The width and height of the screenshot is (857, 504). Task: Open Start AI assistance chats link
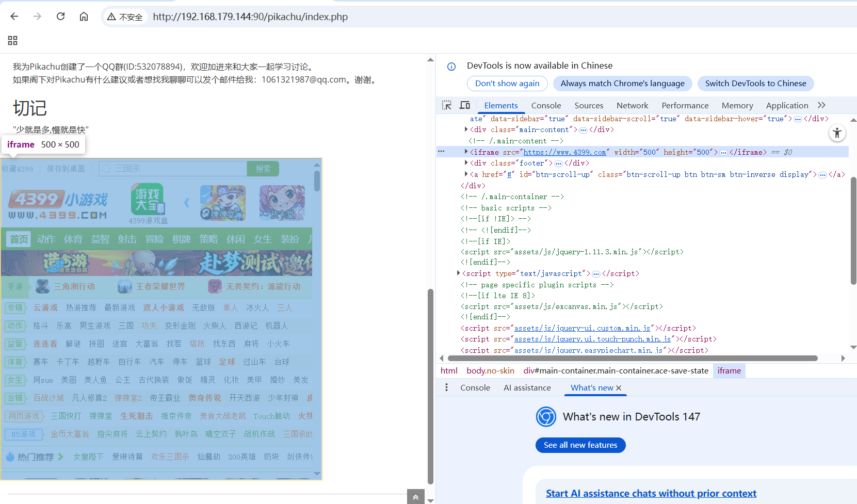[x=651, y=494]
